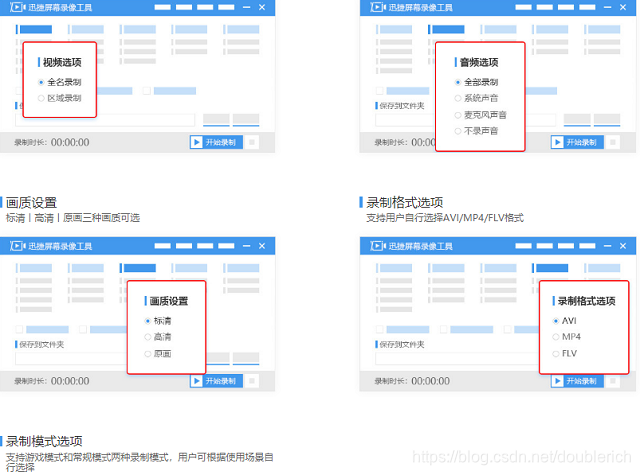
Task: Click recorder logo icon in 视频选项 window title
Action: [x=18, y=7]
